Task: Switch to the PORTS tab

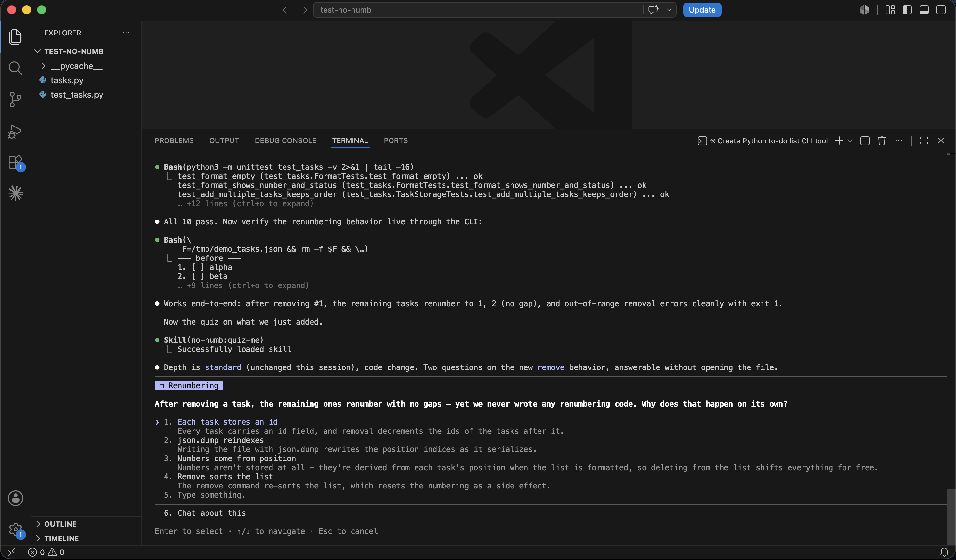Action: pyautogui.click(x=396, y=141)
